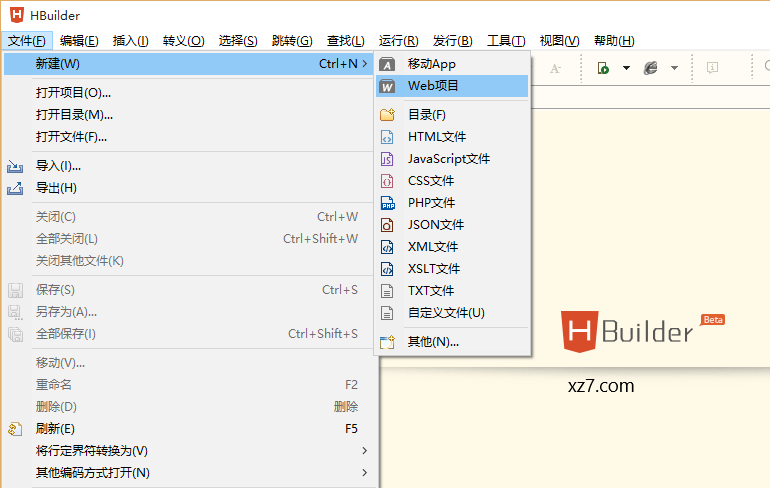Screen dimensions: 770x488
Task: Create new JSON文件
Action: click(452, 225)
